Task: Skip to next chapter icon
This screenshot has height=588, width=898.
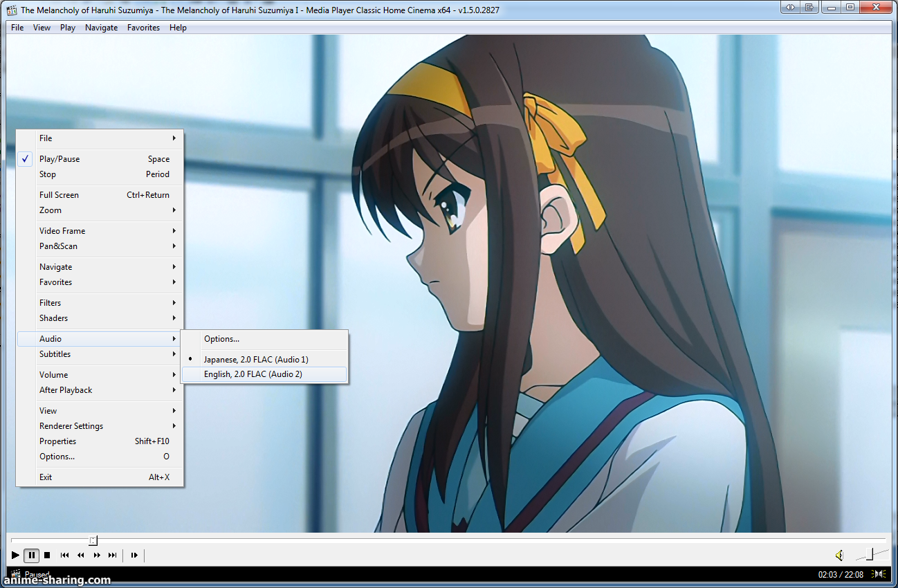Action: (x=113, y=555)
